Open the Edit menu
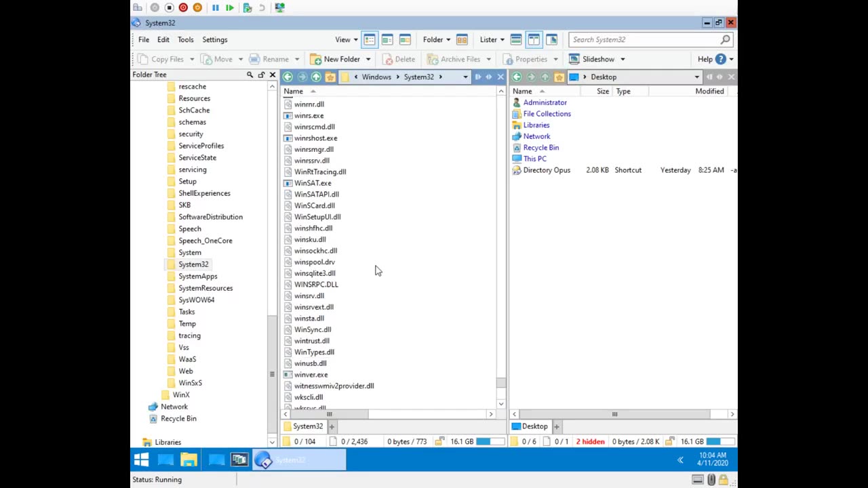The width and height of the screenshot is (868, 488). [x=163, y=39]
